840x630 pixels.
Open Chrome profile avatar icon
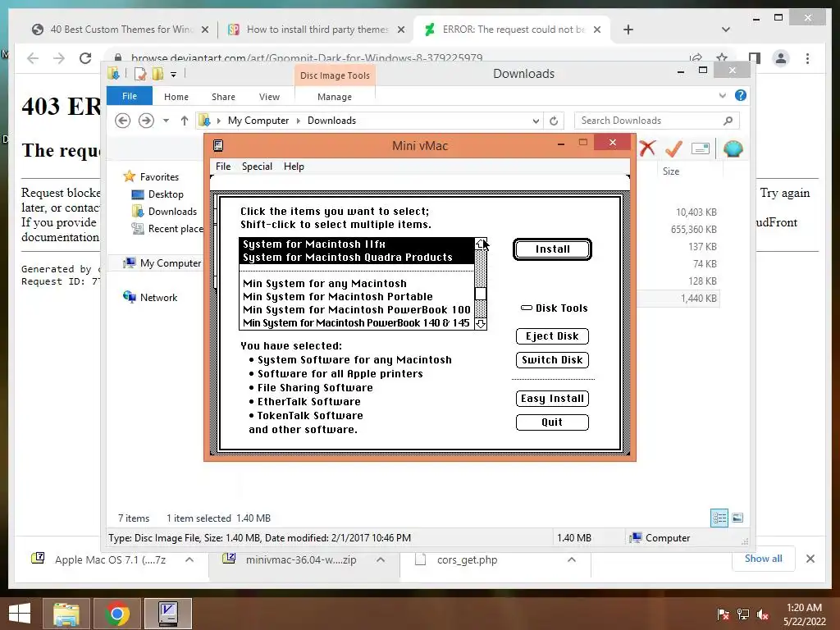[781, 58]
